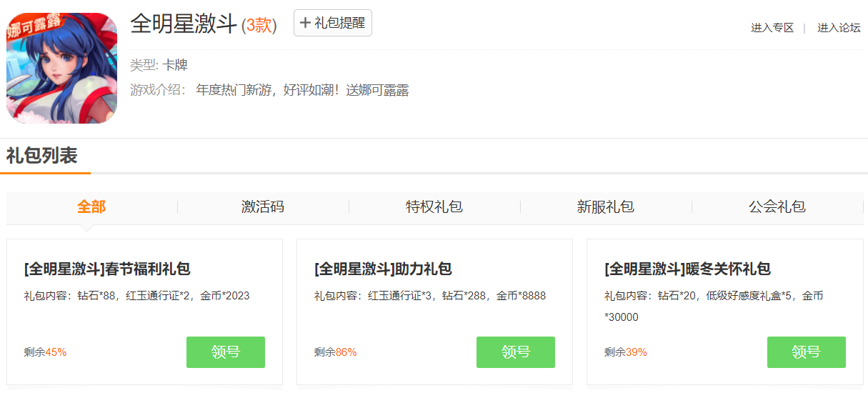Open the 全明星激斗 game icon thumbnail

point(61,68)
